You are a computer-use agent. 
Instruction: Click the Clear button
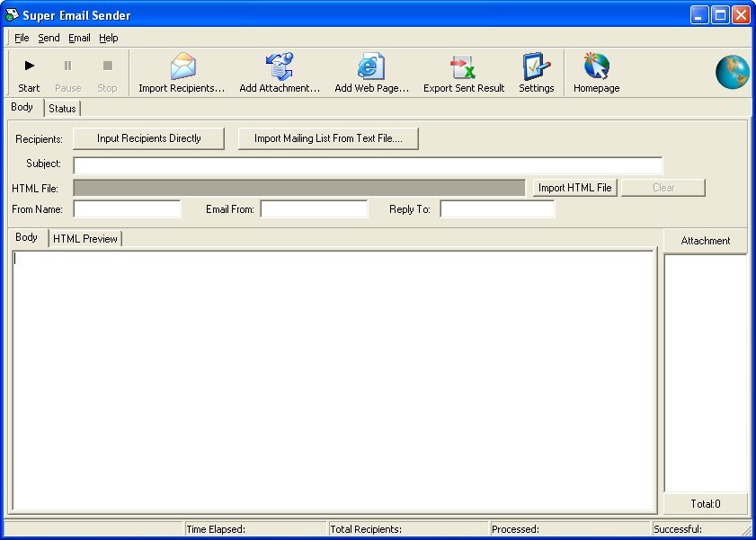663,188
